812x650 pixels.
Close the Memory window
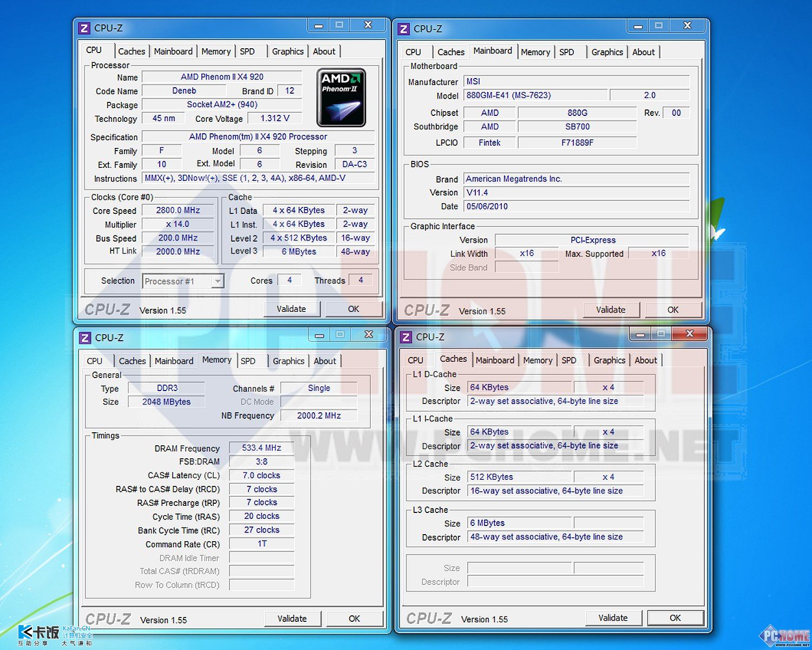coord(369,335)
